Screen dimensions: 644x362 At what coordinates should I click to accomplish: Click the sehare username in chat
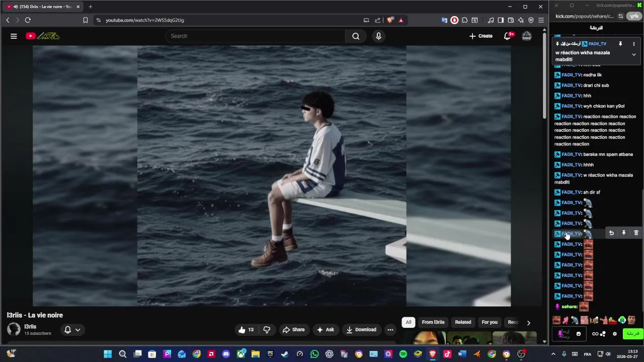[570, 307]
